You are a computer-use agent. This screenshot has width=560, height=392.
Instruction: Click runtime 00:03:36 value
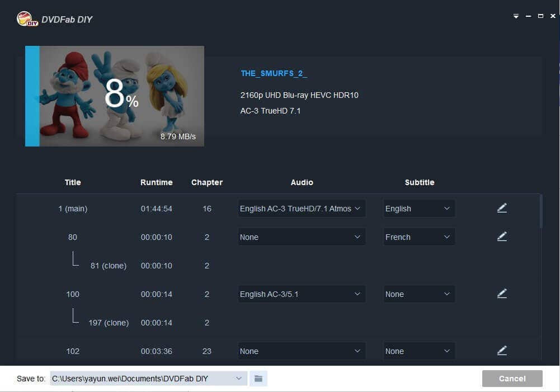pyautogui.click(x=157, y=351)
